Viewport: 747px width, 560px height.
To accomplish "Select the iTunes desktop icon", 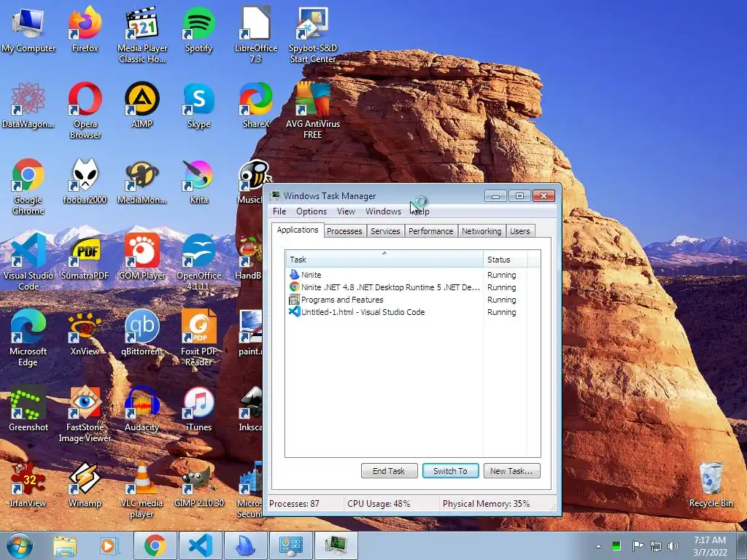I will [x=198, y=408].
